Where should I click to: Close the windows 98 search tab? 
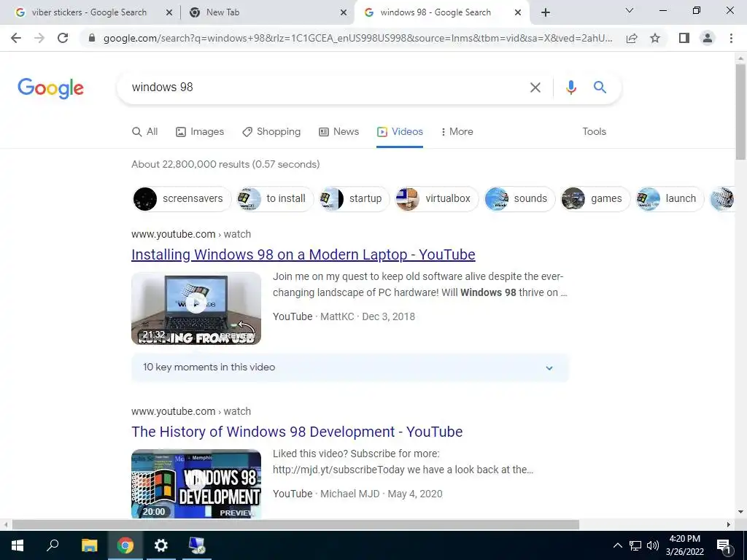coord(518,13)
